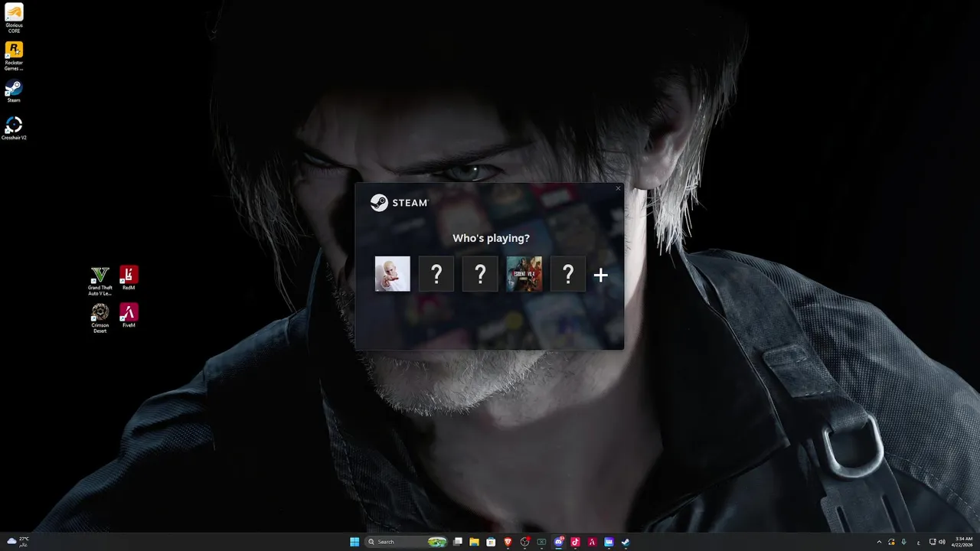Select Grand Theft Auto V desktop shortcut
Viewport: 980px width, 551px height.
click(x=100, y=280)
